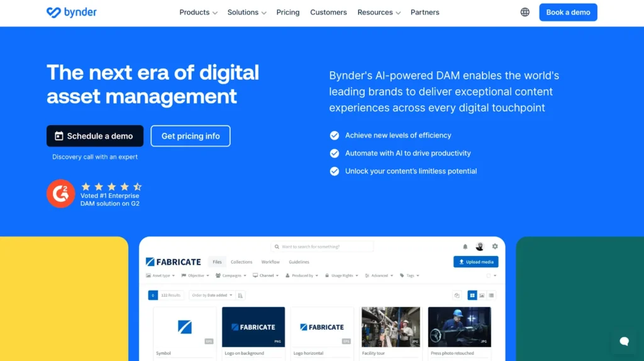Switch to the Collections tab

(241, 262)
